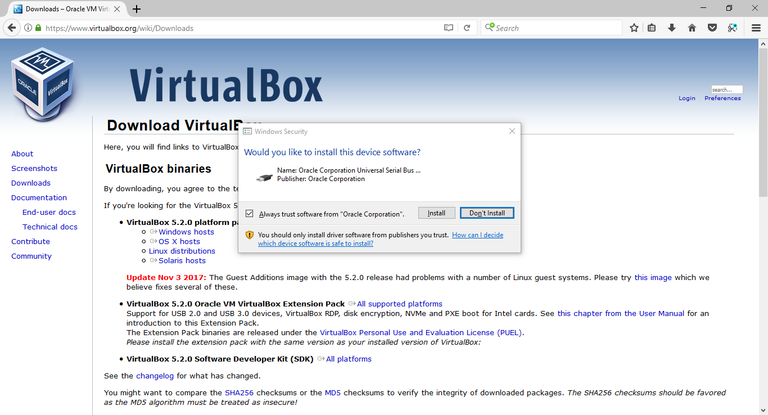
Task: Open a new tab with plus icon
Action: [137, 9]
